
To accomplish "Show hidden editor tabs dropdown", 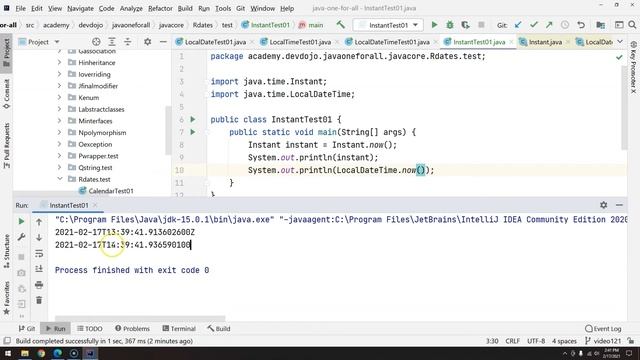I will point(620,42).
